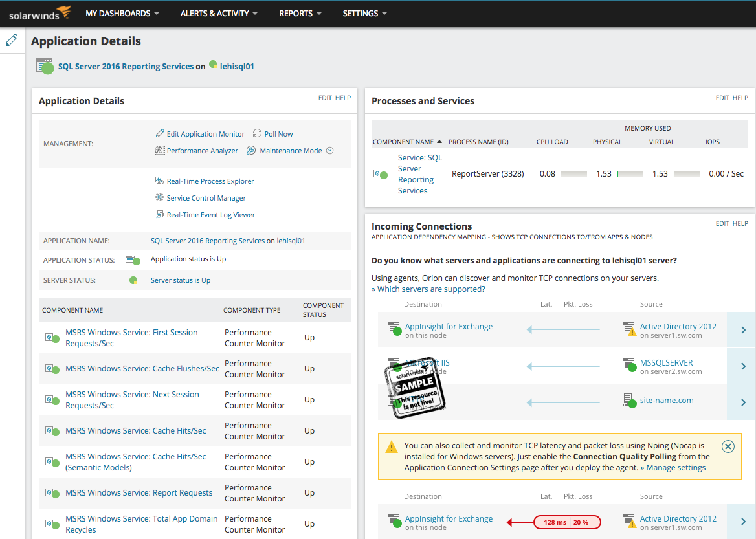756x539 pixels.
Task: Click the Component Type column header
Action: pos(252,310)
